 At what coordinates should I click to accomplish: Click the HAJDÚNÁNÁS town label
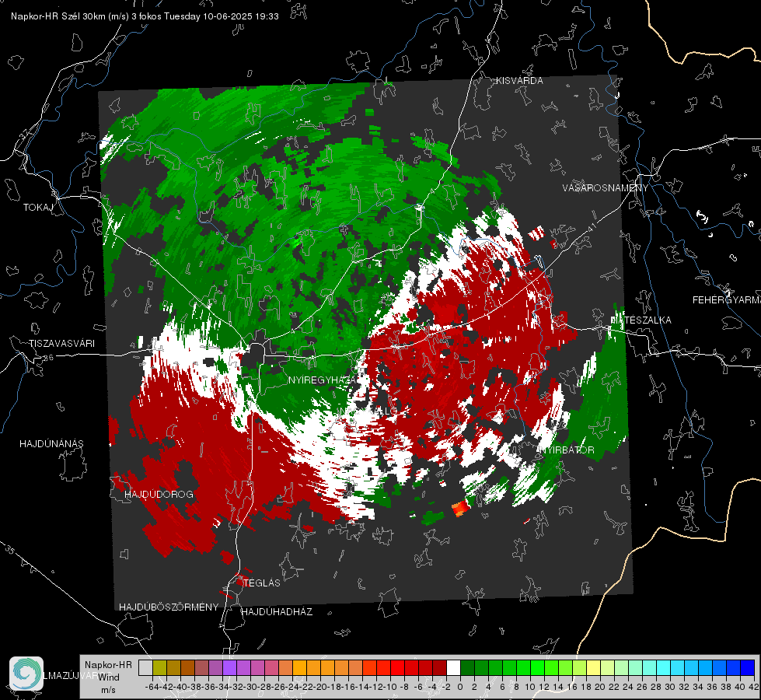51,443
